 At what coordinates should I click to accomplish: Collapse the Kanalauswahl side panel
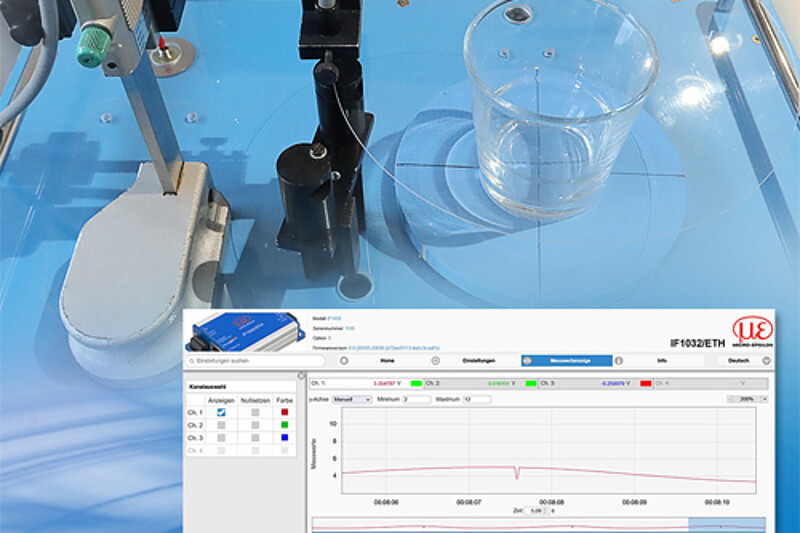click(x=302, y=376)
